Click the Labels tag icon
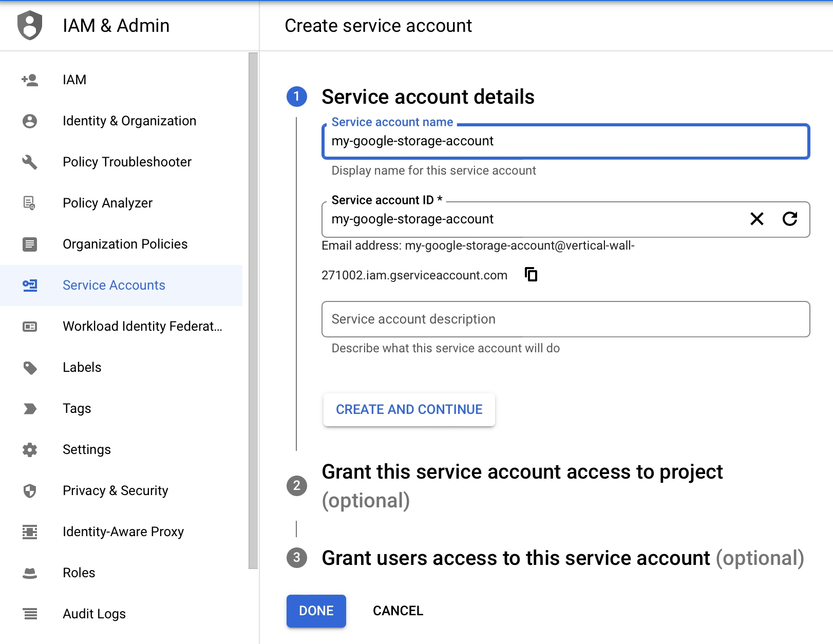Viewport: 833px width, 644px height. point(30,368)
